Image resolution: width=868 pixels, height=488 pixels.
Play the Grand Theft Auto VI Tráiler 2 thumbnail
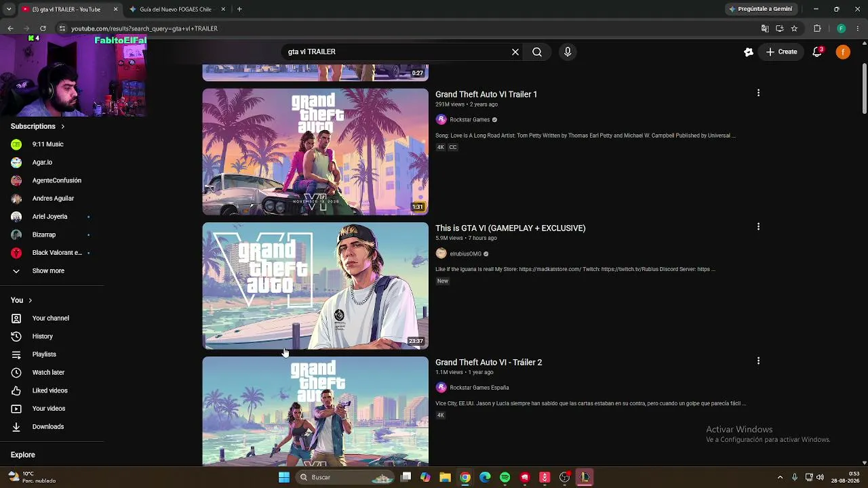pos(315,411)
